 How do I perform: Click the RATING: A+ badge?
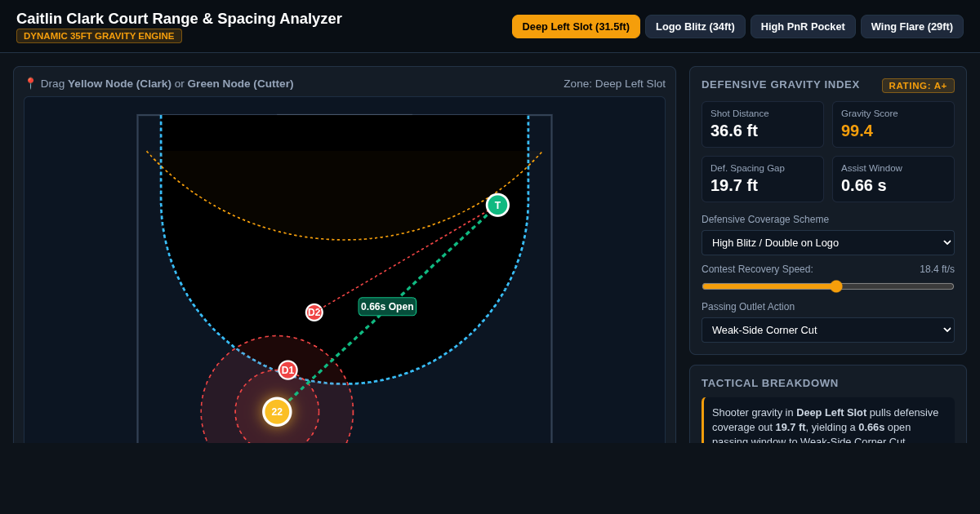point(918,86)
